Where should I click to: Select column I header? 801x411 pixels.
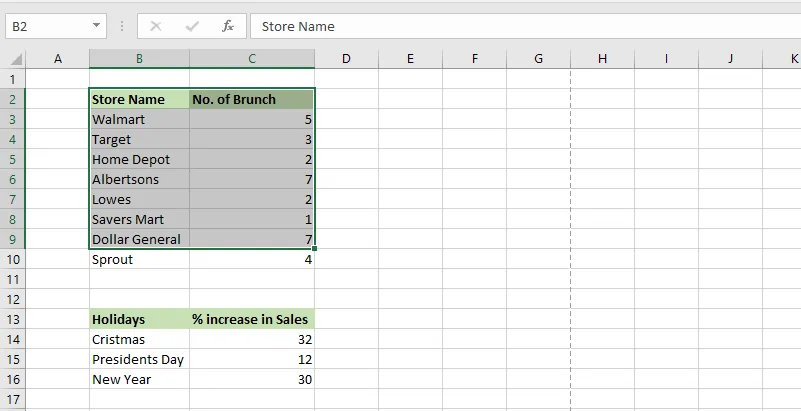[666, 59]
